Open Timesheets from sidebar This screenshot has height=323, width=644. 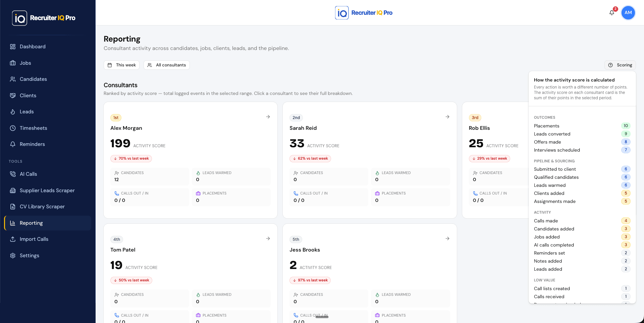coord(48,128)
